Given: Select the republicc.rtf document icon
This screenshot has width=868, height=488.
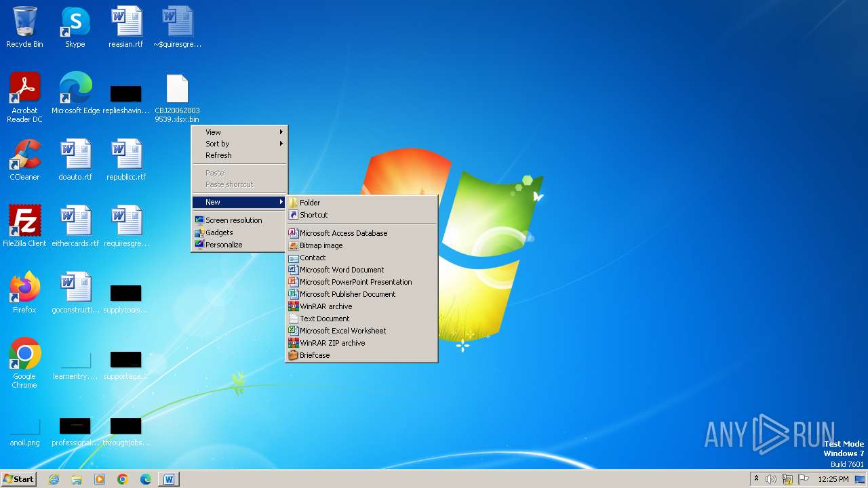Looking at the screenshot, I should point(126,160).
